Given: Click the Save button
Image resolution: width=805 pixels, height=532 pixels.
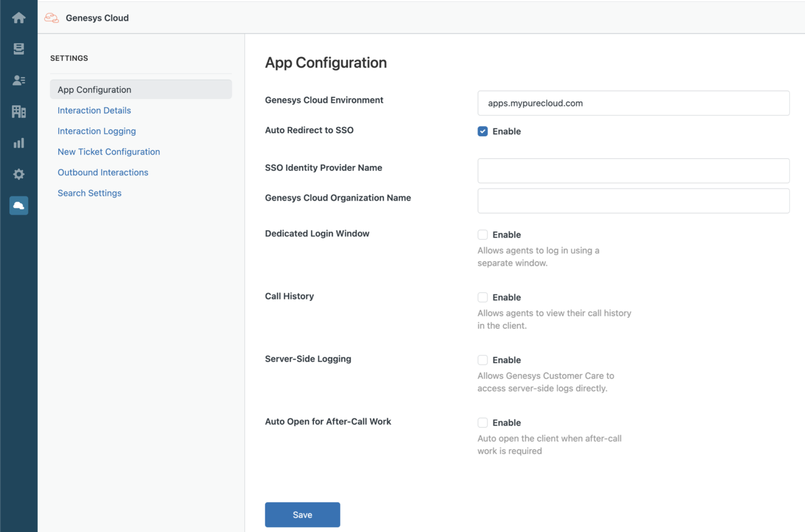Looking at the screenshot, I should tap(302, 515).
